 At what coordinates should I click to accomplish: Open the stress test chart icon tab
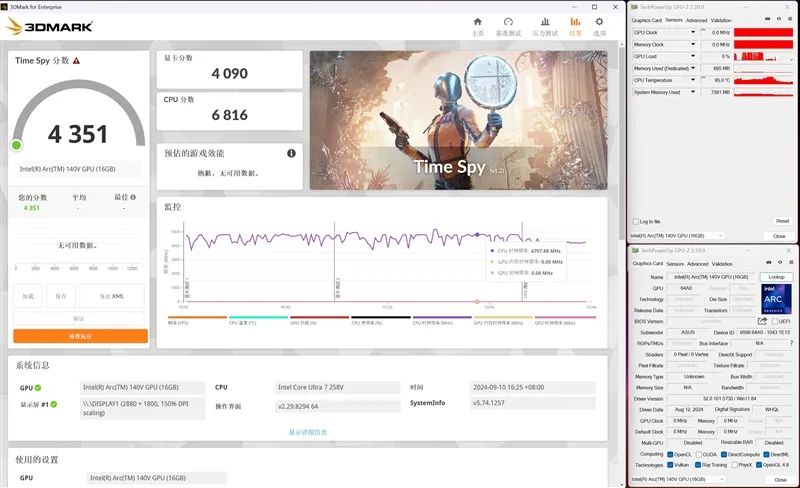click(545, 21)
